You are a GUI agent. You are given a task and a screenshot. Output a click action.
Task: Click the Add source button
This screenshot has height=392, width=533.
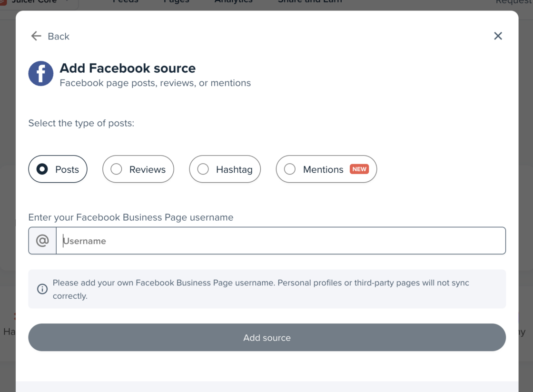[267, 337]
